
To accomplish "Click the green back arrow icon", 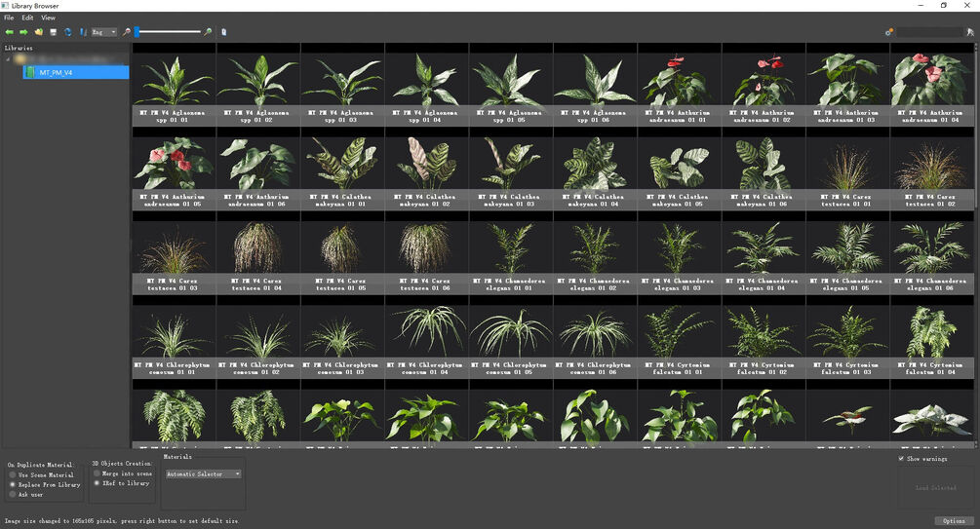I will click(x=10, y=32).
